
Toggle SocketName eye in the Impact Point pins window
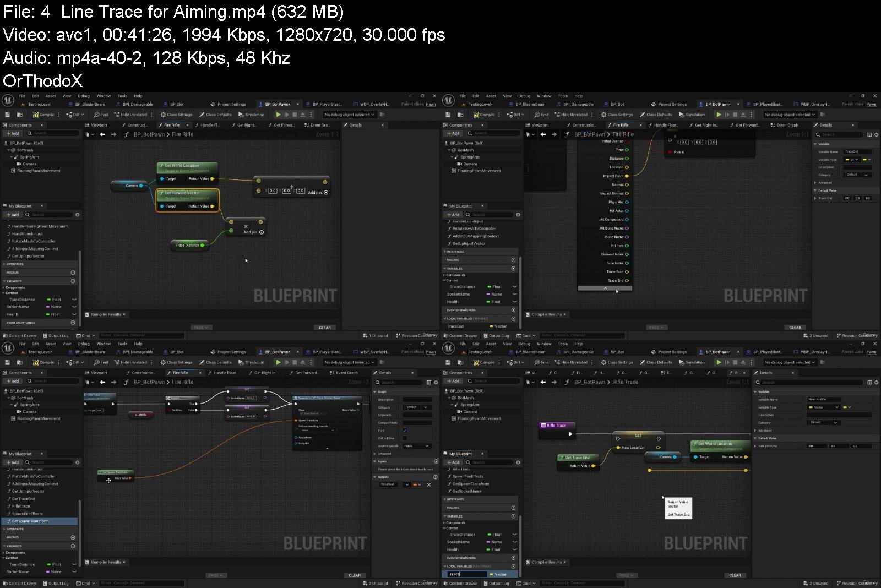click(514, 294)
